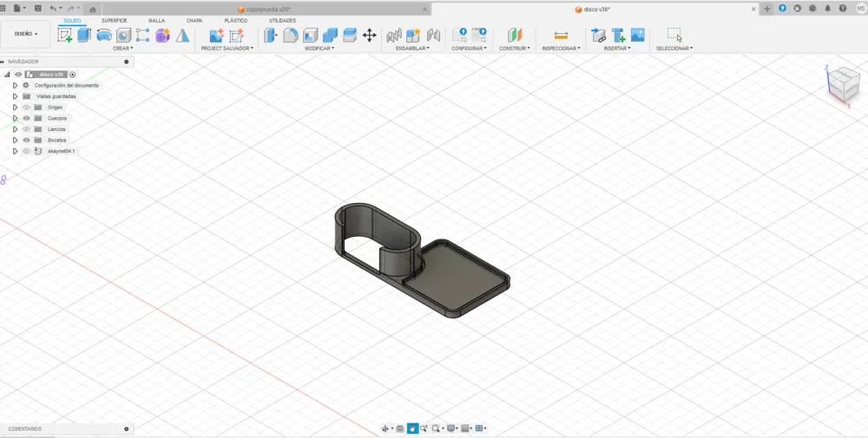Hide the Bocetos folder via eye icon

[x=27, y=140]
